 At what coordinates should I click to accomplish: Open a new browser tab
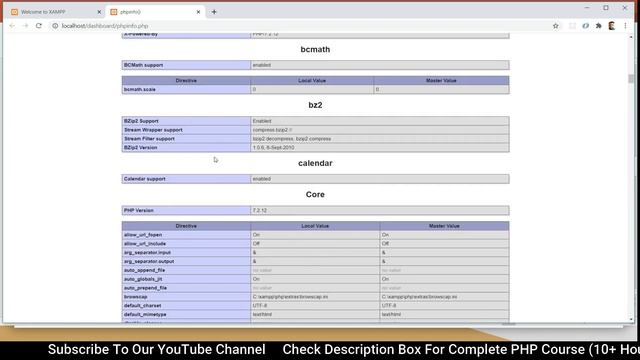214,12
